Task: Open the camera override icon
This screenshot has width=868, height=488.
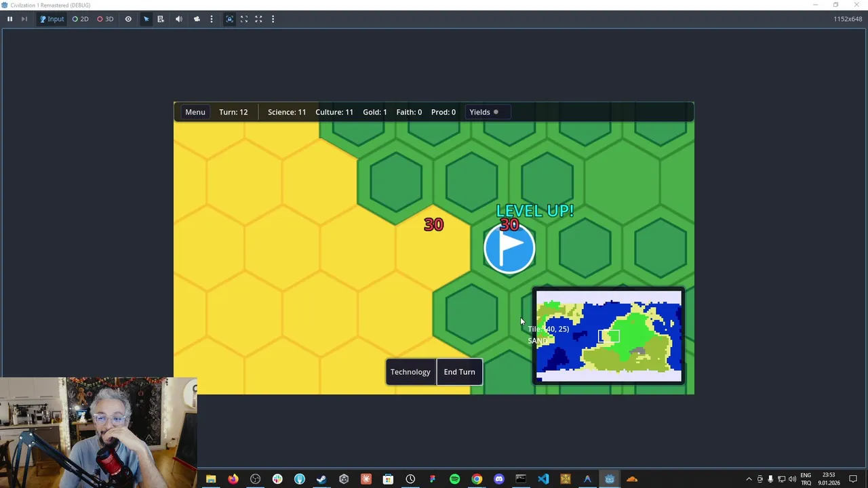Action: [x=197, y=19]
